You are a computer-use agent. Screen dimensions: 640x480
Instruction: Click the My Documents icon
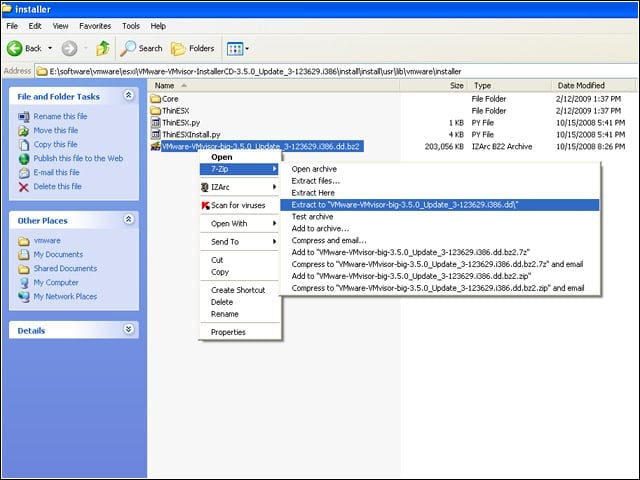[x=24, y=255]
